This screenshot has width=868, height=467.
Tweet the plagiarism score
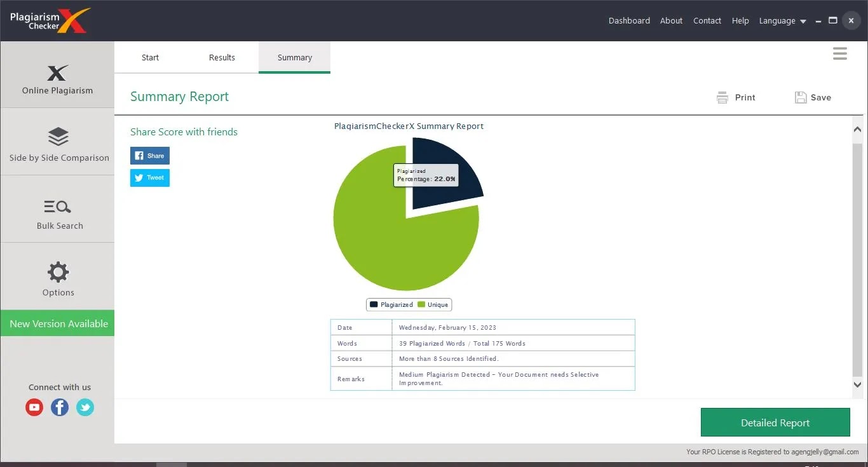150,178
